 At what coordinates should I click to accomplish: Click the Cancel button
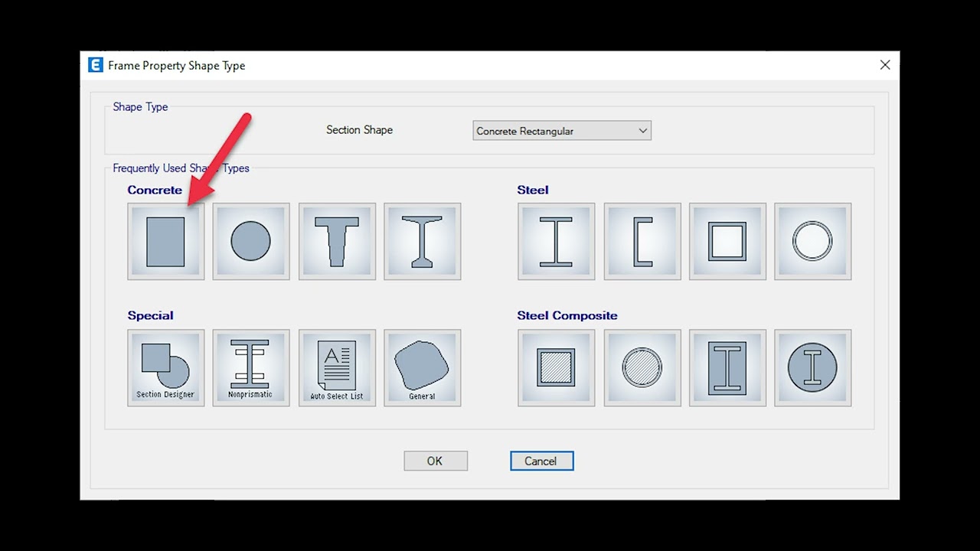pyautogui.click(x=541, y=461)
